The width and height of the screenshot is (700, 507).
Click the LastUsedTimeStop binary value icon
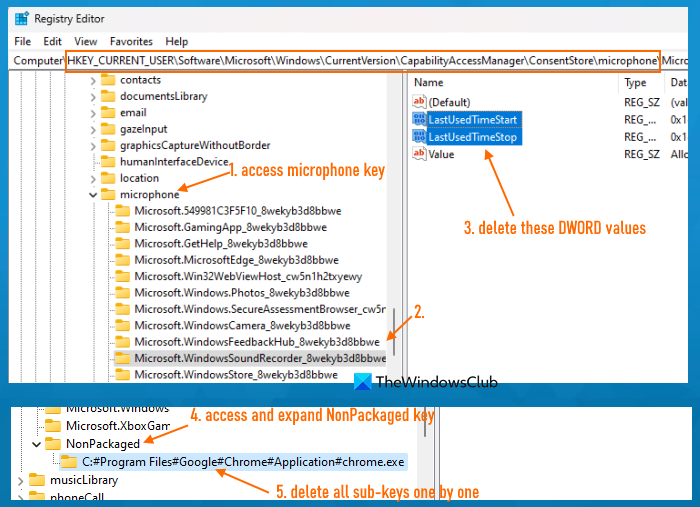[x=419, y=137]
